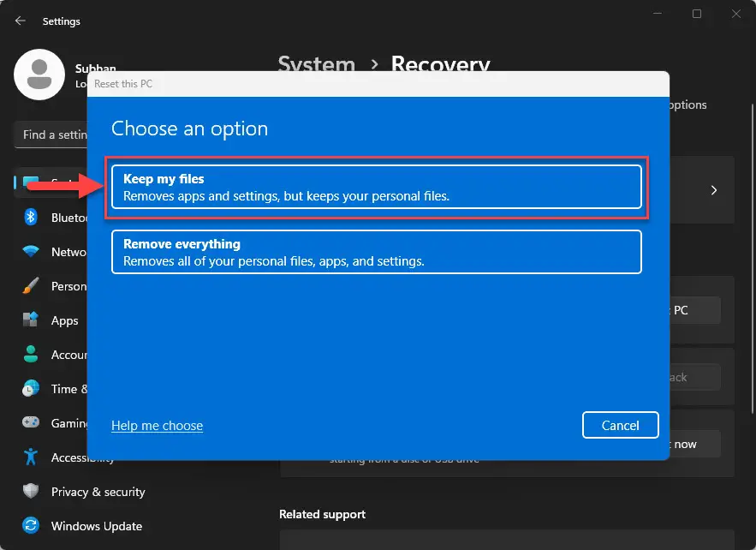756x550 pixels.
Task: Click the Apps icon in sidebar
Action: click(31, 320)
